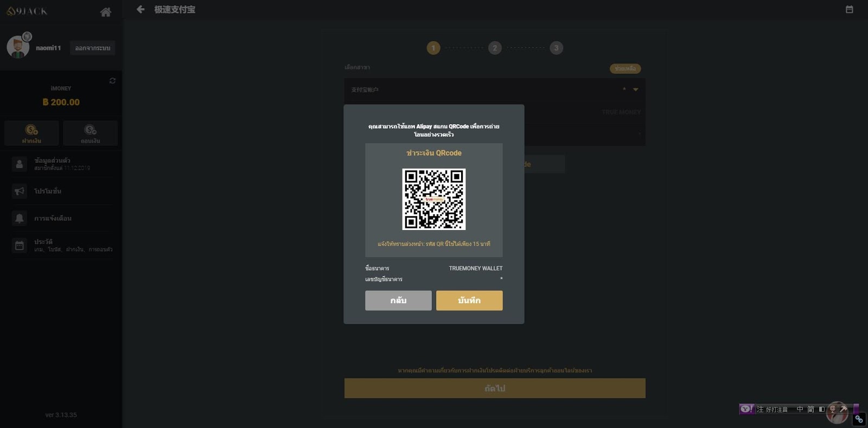
Task: Open the ถอนเงิน withdraw coin icon
Action: [x=90, y=130]
